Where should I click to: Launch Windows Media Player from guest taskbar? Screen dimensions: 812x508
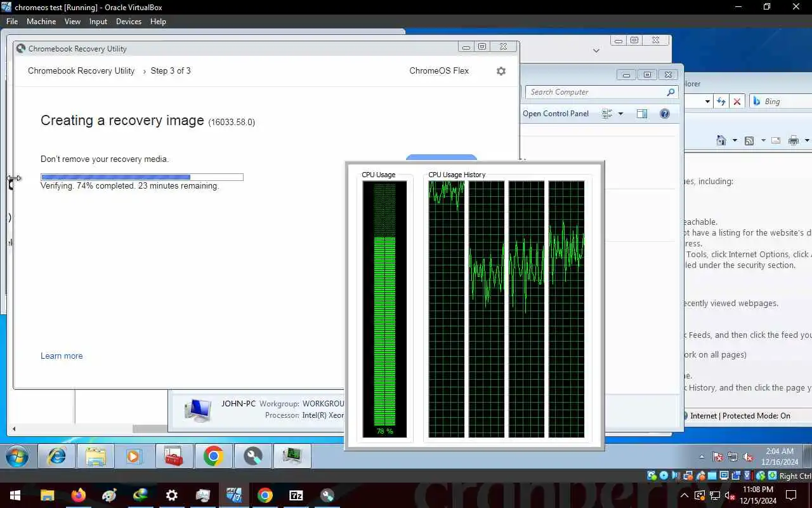tap(134, 456)
